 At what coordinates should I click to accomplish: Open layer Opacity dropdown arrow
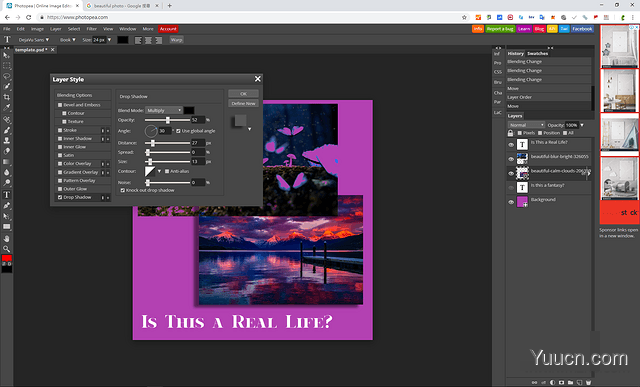point(582,125)
